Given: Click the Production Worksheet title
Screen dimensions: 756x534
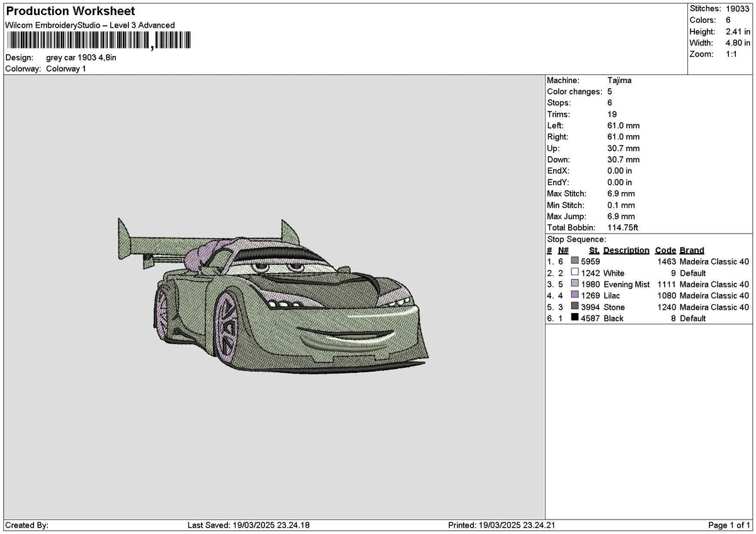Looking at the screenshot, I should coord(70,11).
